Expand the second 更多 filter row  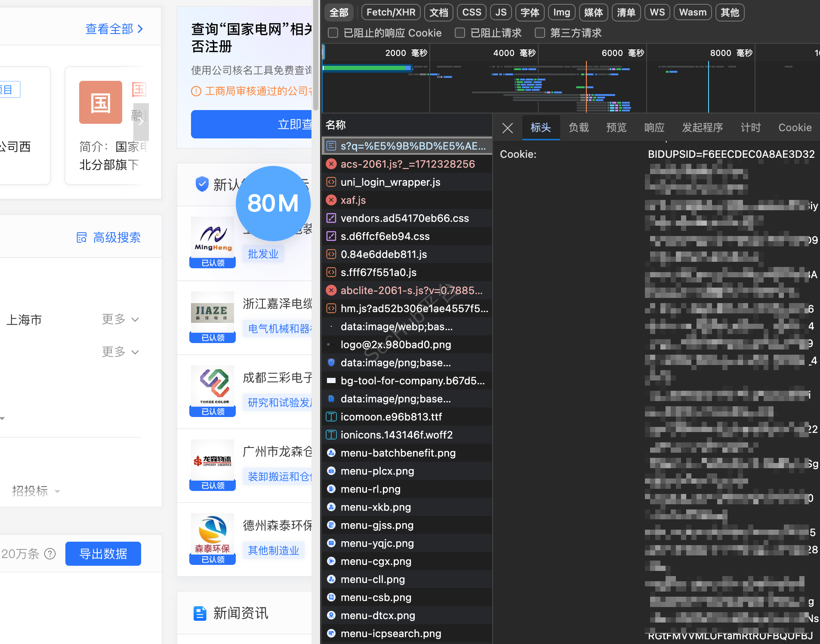pos(120,352)
